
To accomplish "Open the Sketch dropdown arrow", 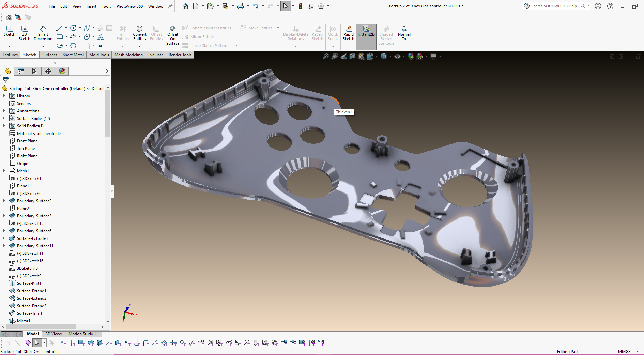I will coord(9,46).
